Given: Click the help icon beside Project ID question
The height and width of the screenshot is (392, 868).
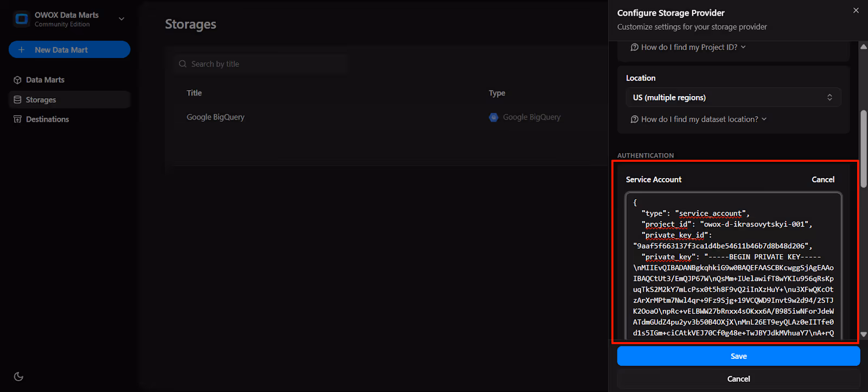Looking at the screenshot, I should [x=634, y=47].
